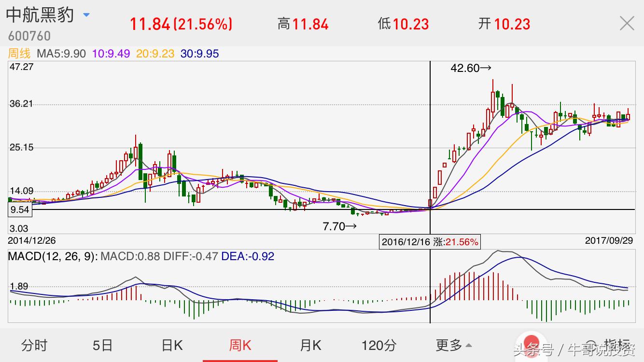Click the blue 30:9.95 moving average value
This screenshot has width=644, height=362.
pyautogui.click(x=200, y=54)
